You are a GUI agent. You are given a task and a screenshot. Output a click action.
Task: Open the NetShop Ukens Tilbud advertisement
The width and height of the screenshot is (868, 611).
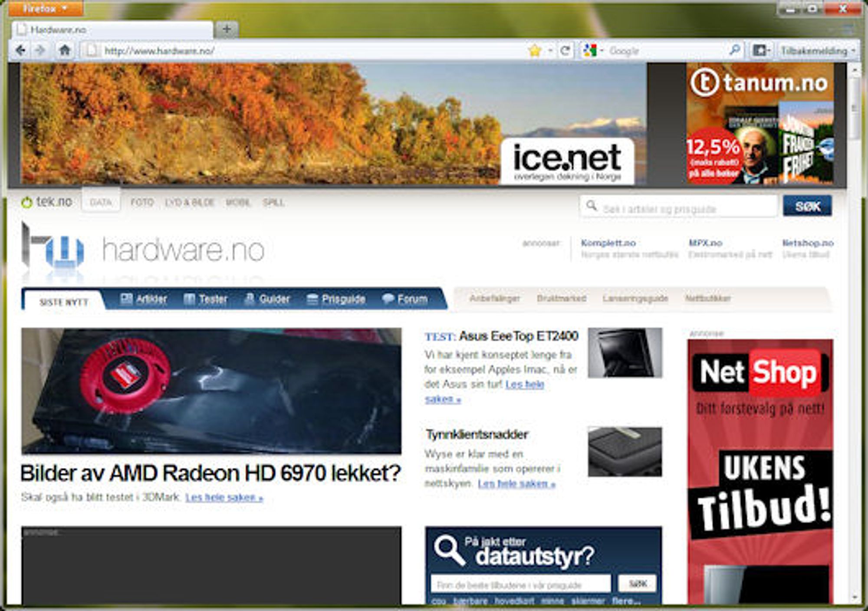coord(760,471)
